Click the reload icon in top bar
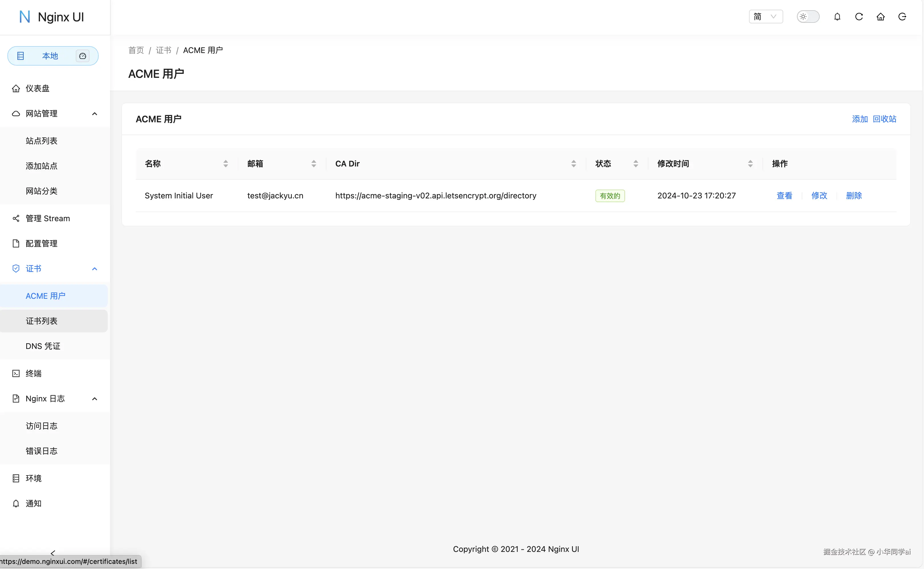Viewport: 924px width, 569px height. pos(859,17)
